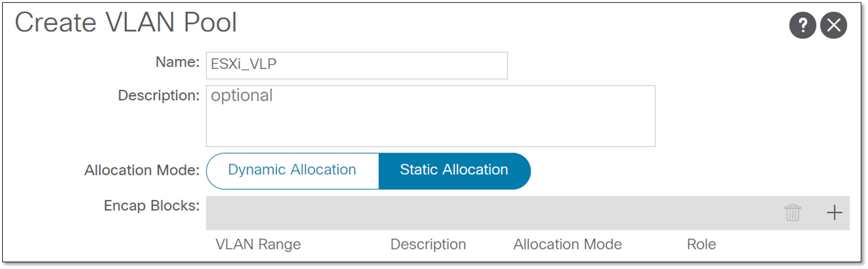Screen dimensions: 868x269
Task: Click the VLAN Range column header
Action: click(x=258, y=244)
